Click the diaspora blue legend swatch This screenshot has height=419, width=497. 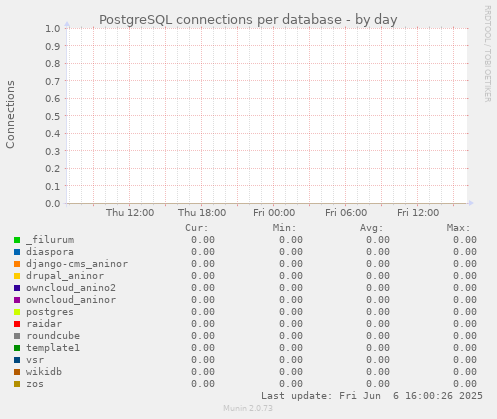[17, 252]
